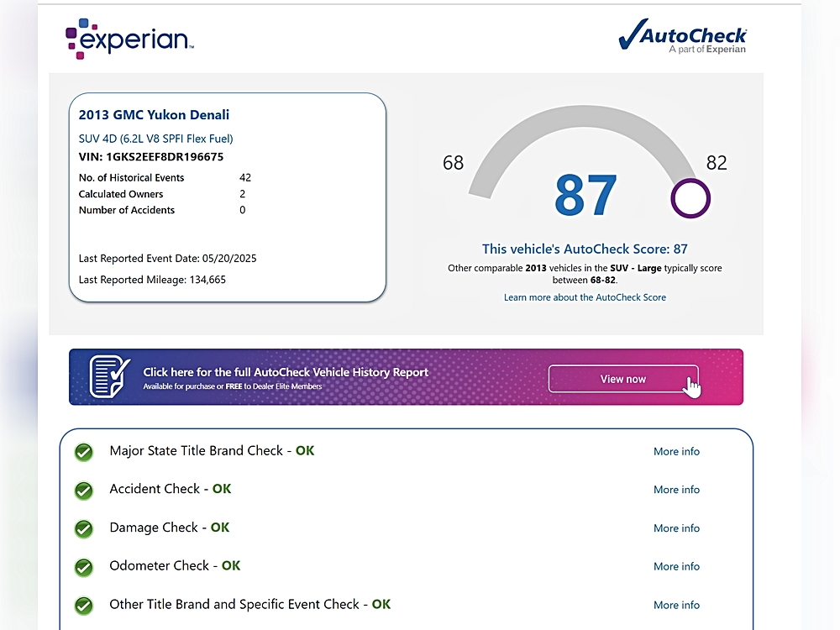The height and width of the screenshot is (630, 840).
Task: Open More info for Accident Check
Action: [676, 490]
